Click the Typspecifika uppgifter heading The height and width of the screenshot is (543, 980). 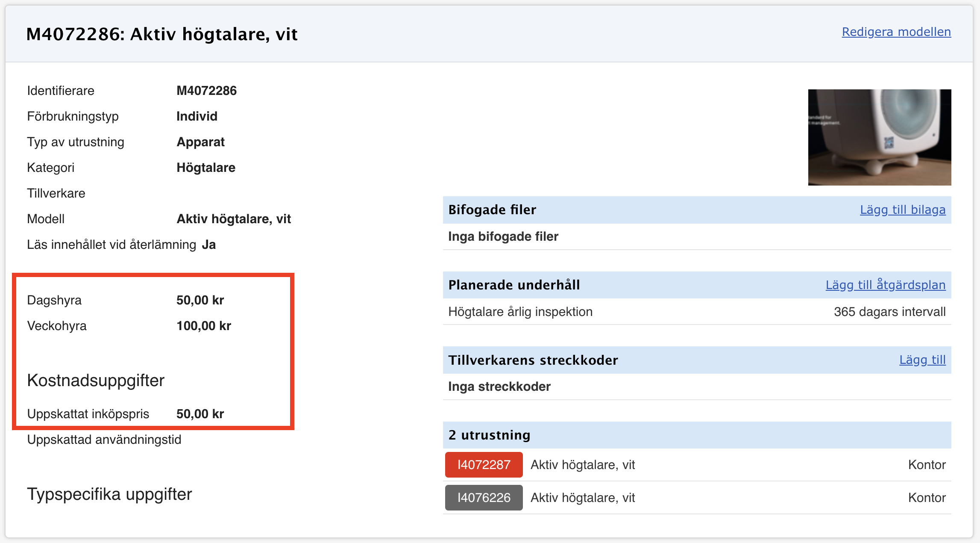click(109, 494)
